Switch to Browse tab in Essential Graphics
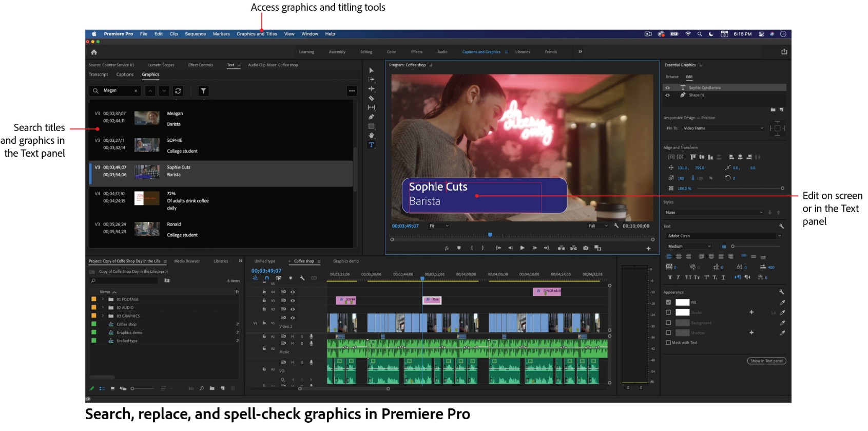The image size is (868, 431). 672,77
